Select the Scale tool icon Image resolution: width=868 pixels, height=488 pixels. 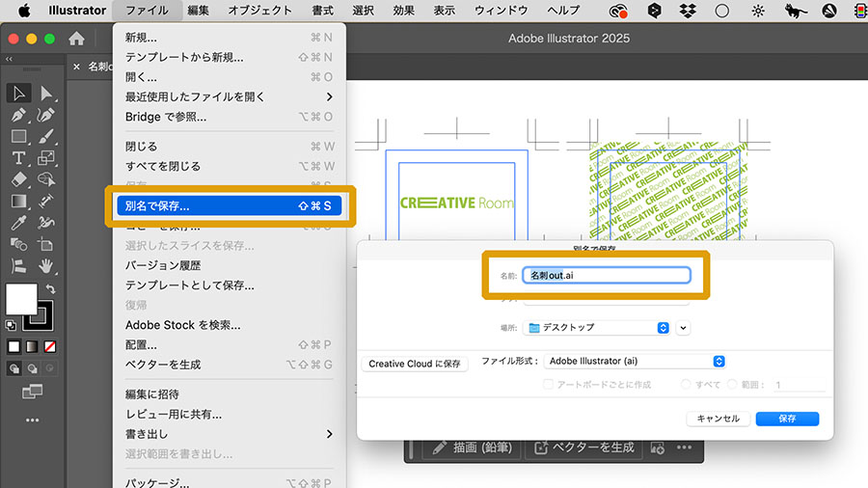(46, 158)
